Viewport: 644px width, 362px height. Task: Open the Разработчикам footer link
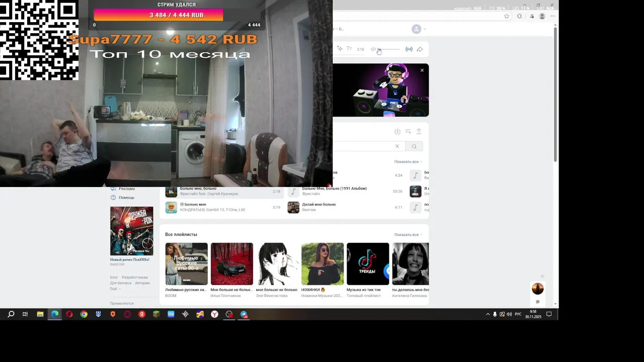(135, 278)
